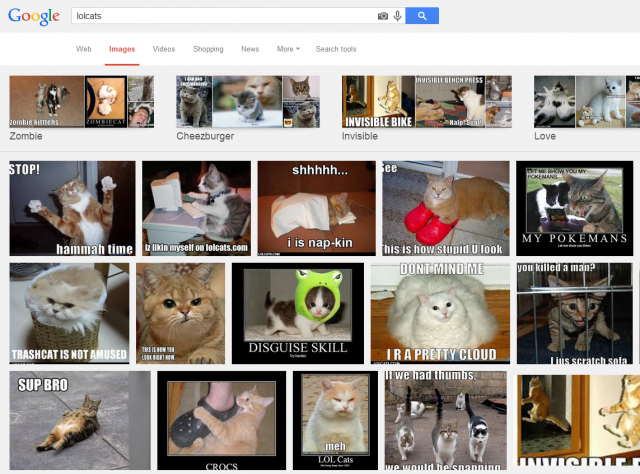Select the zombie kittehs thumbnail
The image size is (640, 474).
tap(47, 102)
